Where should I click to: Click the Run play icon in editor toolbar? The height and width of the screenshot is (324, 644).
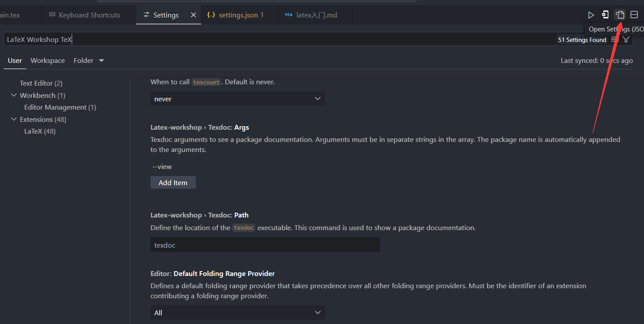591,15
